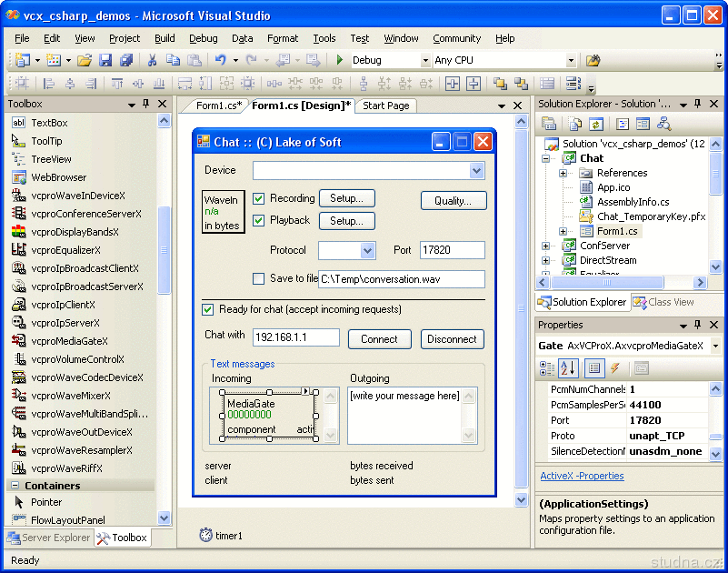728x573 pixels.
Task: Open the Debug menu
Action: [203, 38]
